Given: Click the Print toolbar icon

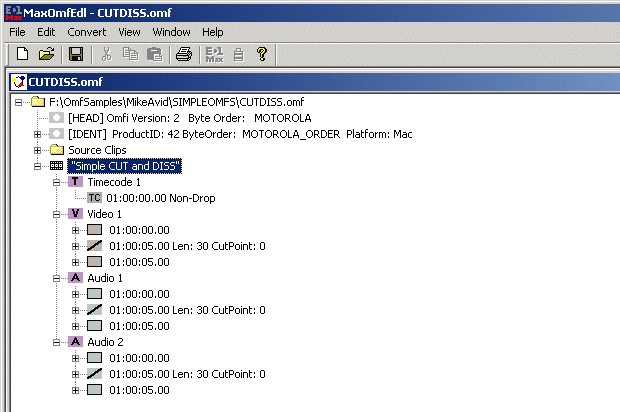Looking at the screenshot, I should click(184, 54).
